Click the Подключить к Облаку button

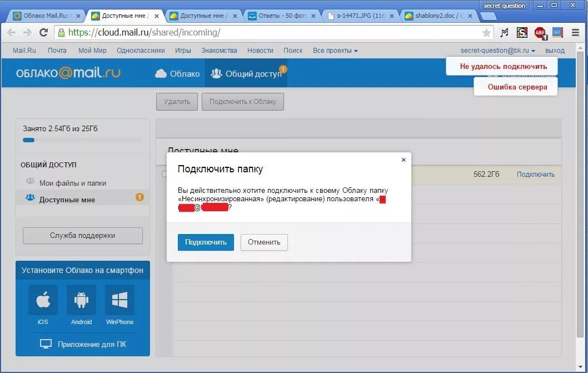click(243, 102)
